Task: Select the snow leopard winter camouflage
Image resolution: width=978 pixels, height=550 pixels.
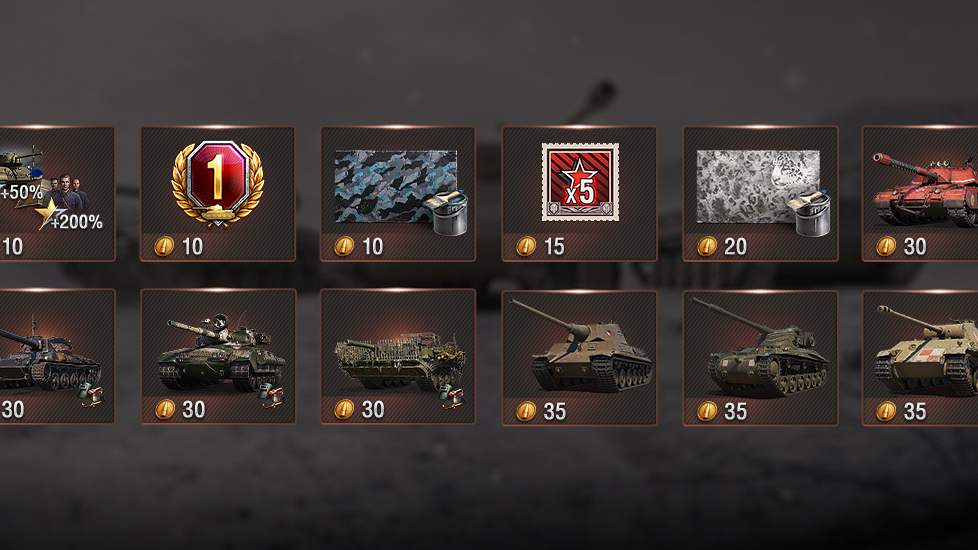Action: coord(758,186)
